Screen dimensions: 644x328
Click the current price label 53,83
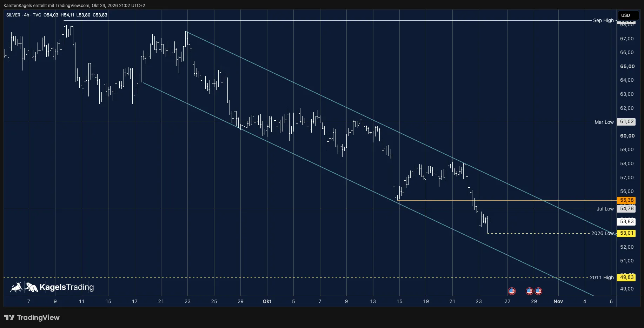[626, 221]
